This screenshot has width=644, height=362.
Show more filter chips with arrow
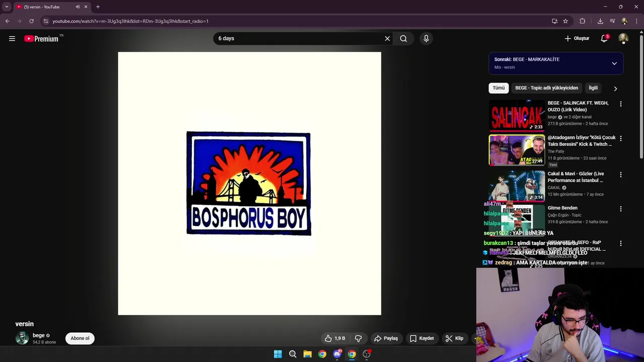click(615, 88)
